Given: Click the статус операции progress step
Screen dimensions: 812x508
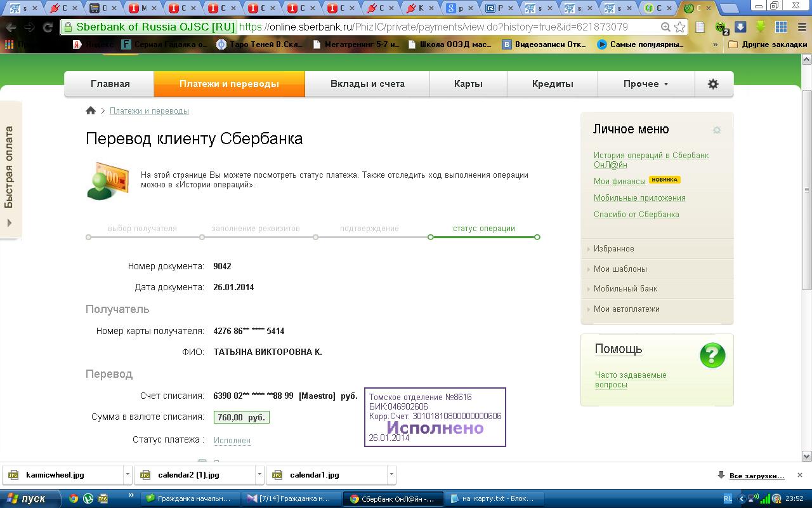Looking at the screenshot, I should click(484, 229).
